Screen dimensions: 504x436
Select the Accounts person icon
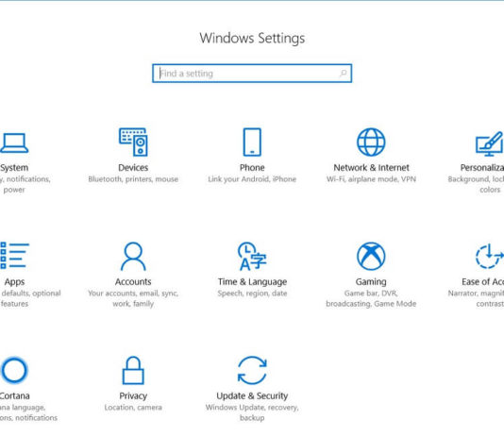tap(133, 256)
